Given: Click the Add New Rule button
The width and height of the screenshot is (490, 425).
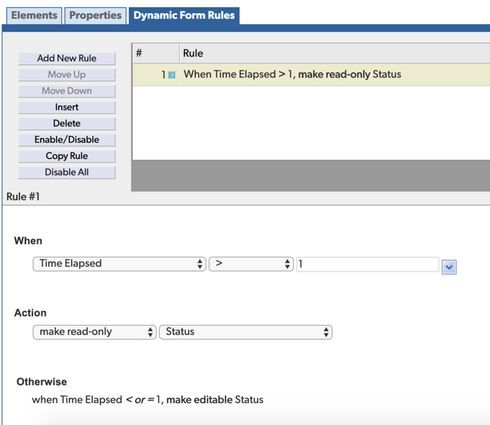Looking at the screenshot, I should pyautogui.click(x=67, y=58).
